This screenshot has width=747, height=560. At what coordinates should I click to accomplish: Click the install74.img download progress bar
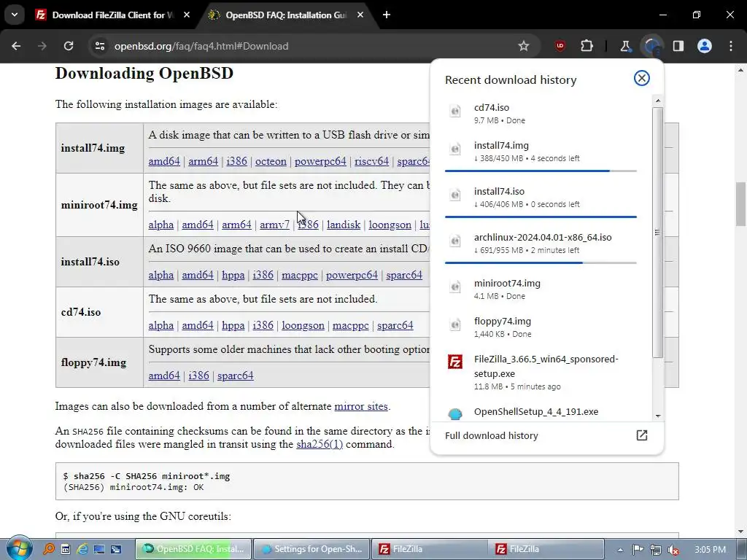click(541, 171)
